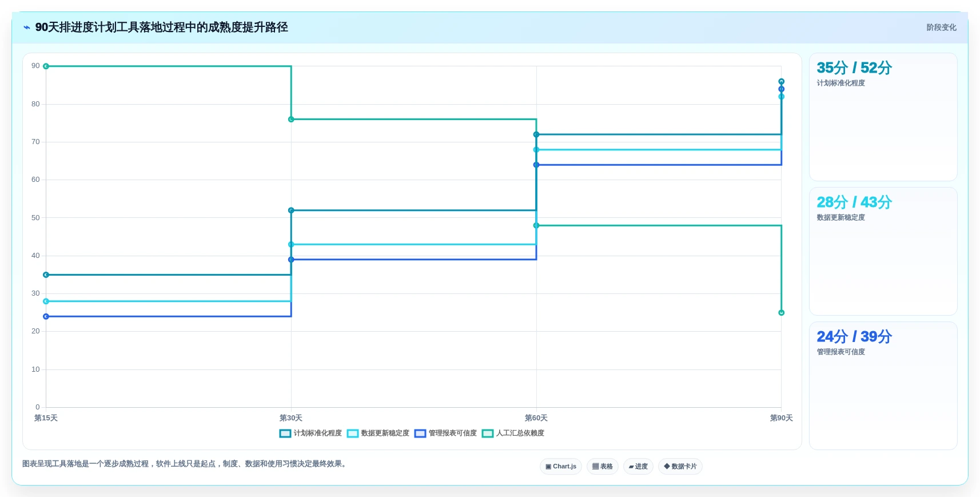Image resolution: width=980 pixels, height=497 pixels.
Task: Click the 进度 chip
Action: pyautogui.click(x=638, y=467)
